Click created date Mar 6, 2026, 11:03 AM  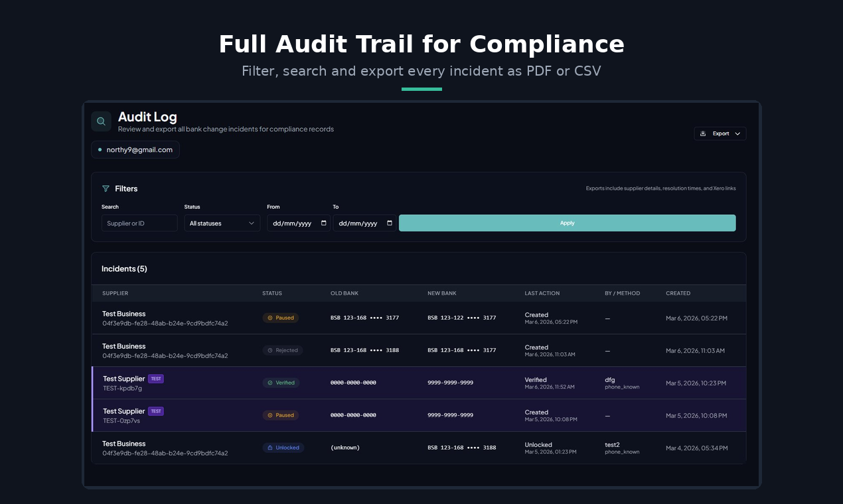click(x=695, y=350)
